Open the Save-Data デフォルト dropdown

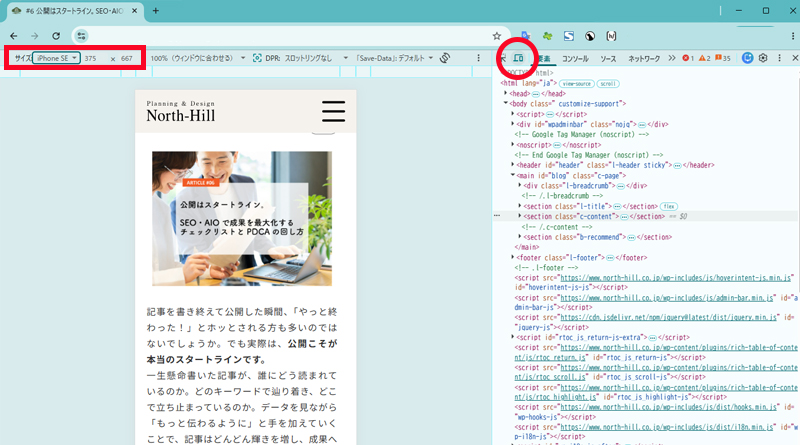394,58
